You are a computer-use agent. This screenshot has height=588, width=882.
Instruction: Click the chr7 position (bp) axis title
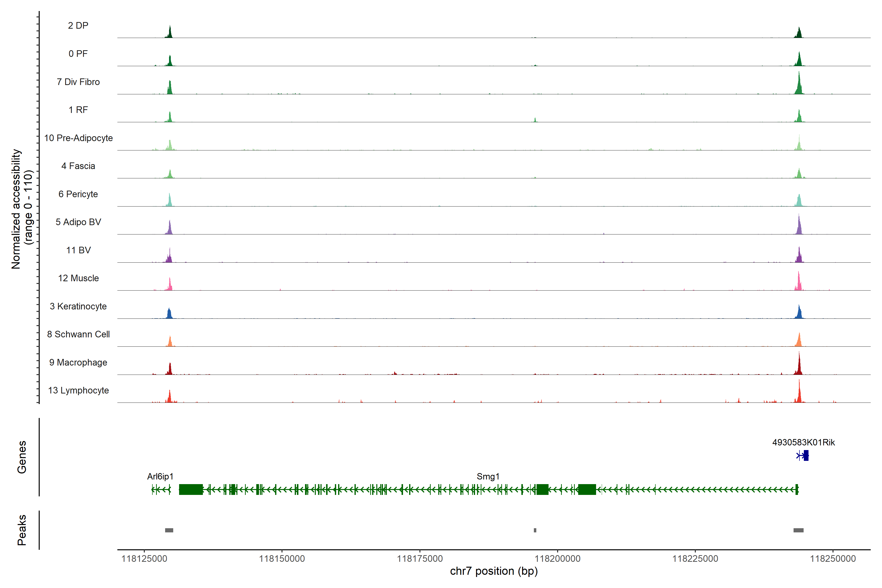(494, 571)
